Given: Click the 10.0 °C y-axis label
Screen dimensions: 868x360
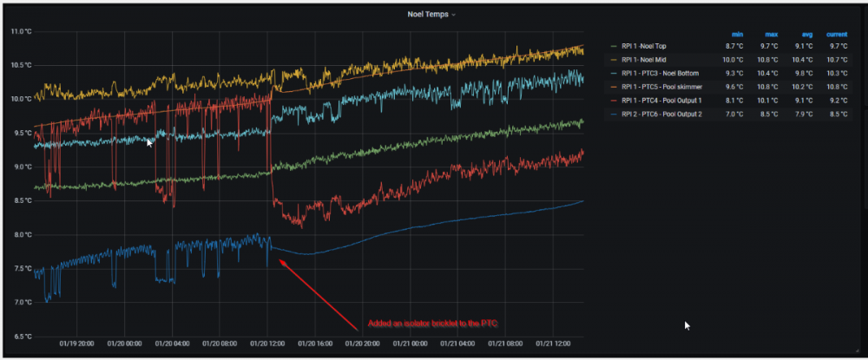Looking at the screenshot, I should point(20,99).
